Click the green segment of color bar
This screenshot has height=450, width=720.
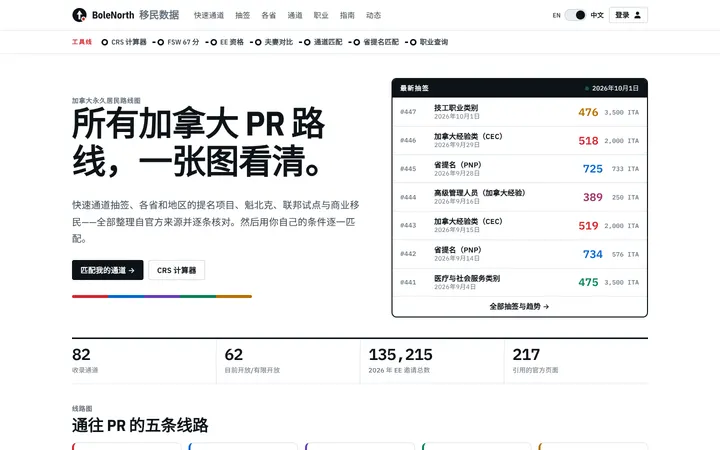pyautogui.click(x=198, y=297)
